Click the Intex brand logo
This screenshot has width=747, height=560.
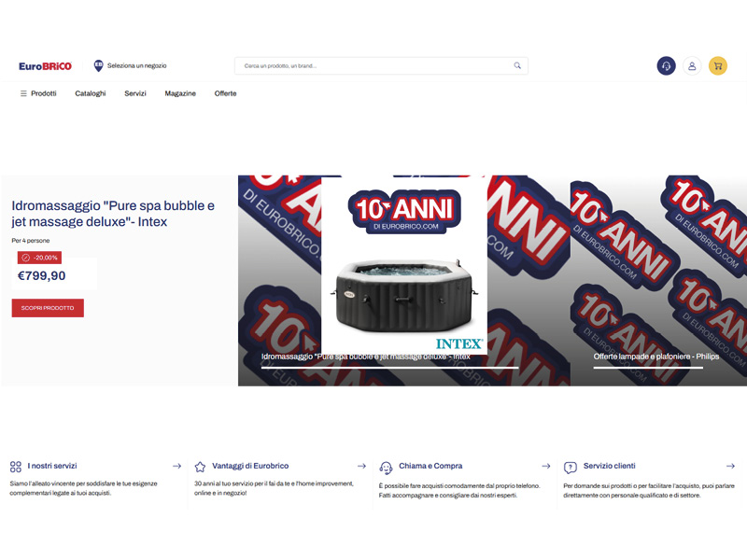coord(459,343)
